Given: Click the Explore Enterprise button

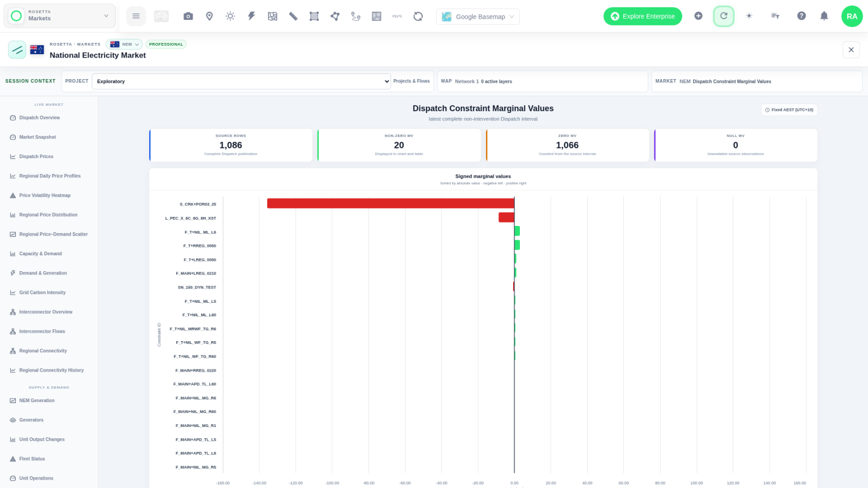Looking at the screenshot, I should (643, 16).
